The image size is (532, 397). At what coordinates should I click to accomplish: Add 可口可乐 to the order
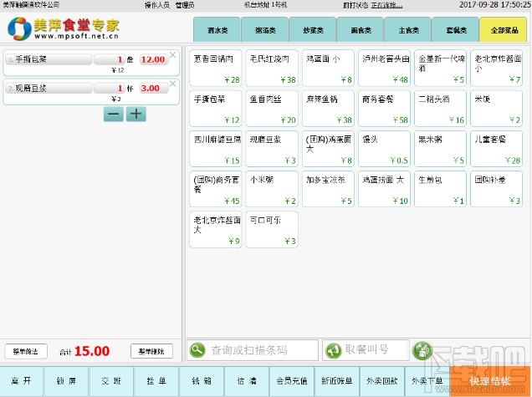272,230
